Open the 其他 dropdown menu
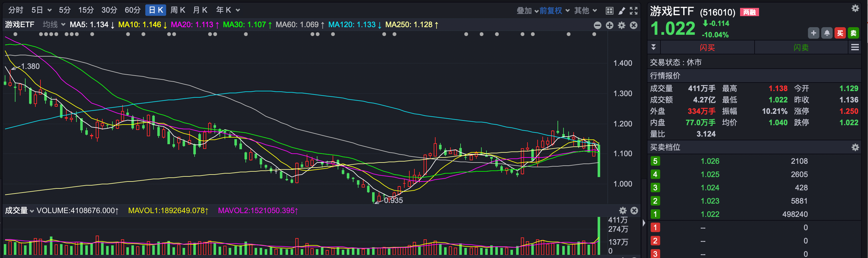The image size is (868, 258). 585,11
